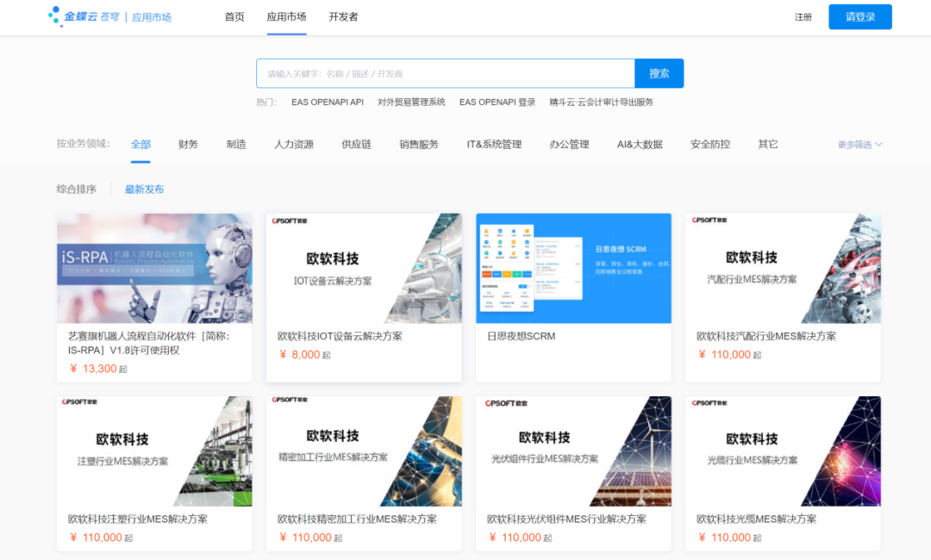The image size is (931, 560).
Task: Open 欧软科技注塑行业MES解决方案 title
Action: click(138, 519)
